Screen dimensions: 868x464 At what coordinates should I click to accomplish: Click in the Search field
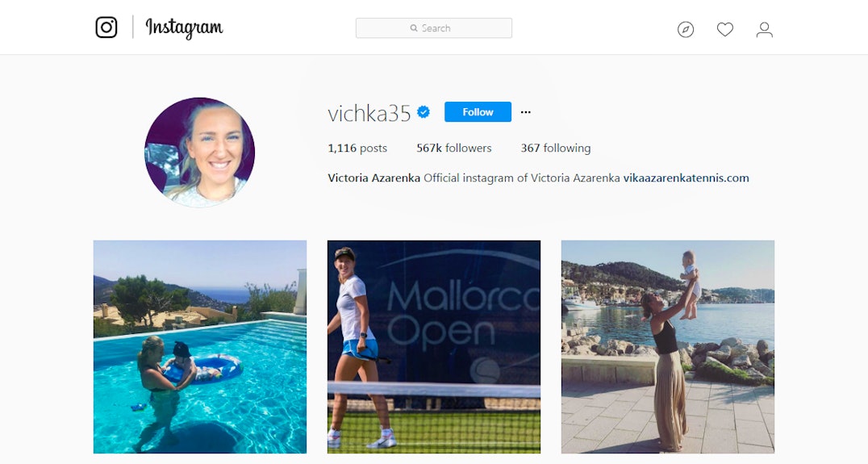433,28
